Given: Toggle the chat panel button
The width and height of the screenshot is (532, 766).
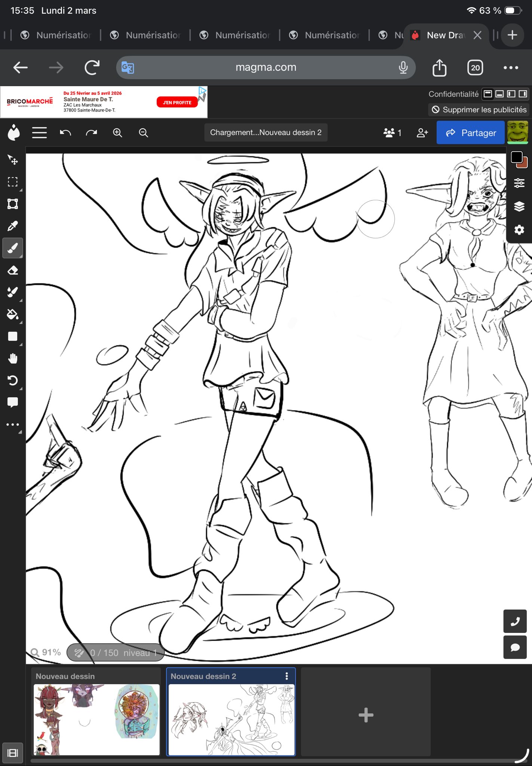Looking at the screenshot, I should coord(515,647).
